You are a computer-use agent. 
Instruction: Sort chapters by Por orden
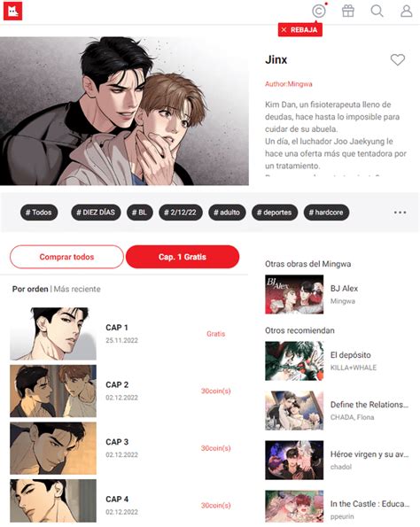click(x=30, y=289)
